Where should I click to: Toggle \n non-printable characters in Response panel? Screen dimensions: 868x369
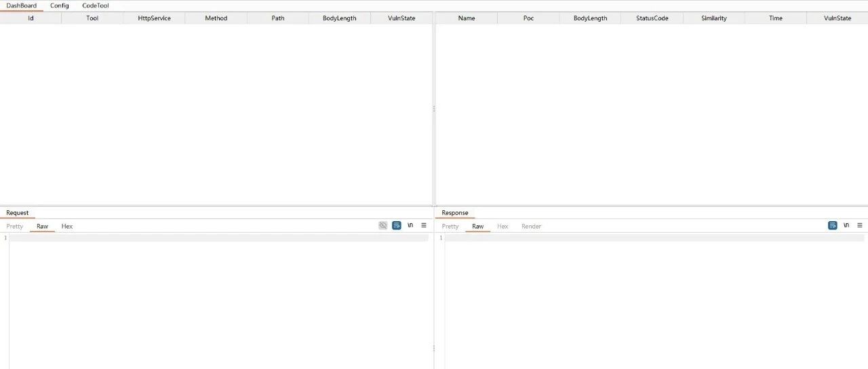click(846, 225)
